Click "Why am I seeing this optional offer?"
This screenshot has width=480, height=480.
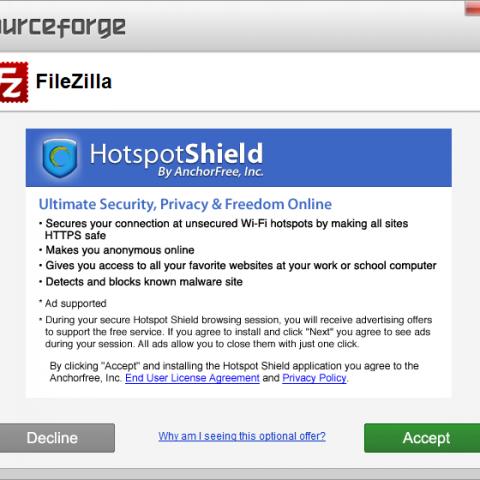point(242,436)
